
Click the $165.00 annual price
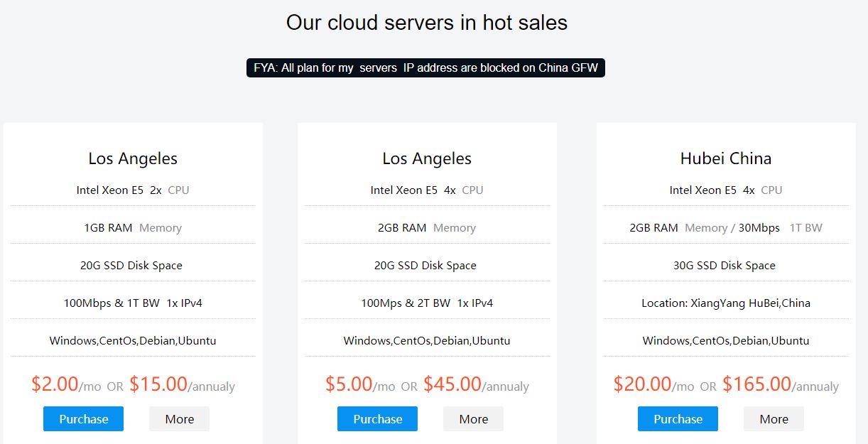tap(756, 384)
